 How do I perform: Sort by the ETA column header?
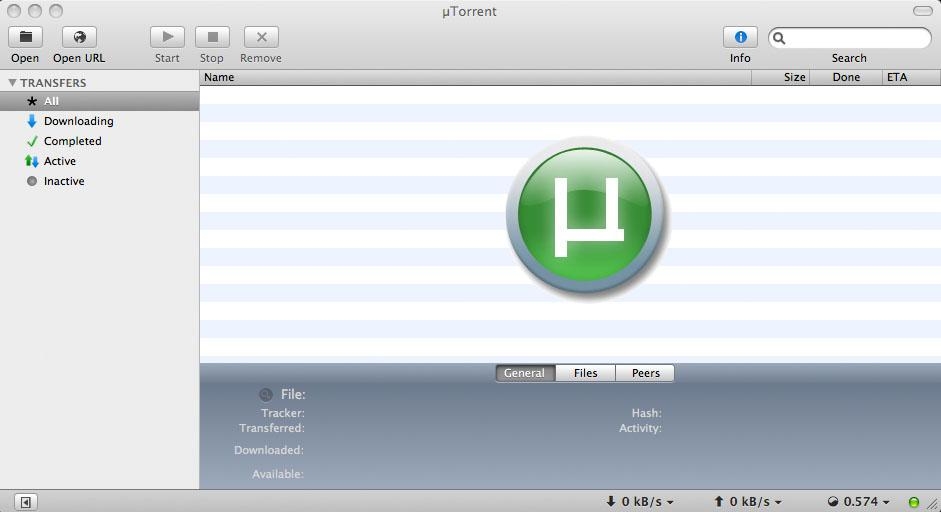coord(911,77)
